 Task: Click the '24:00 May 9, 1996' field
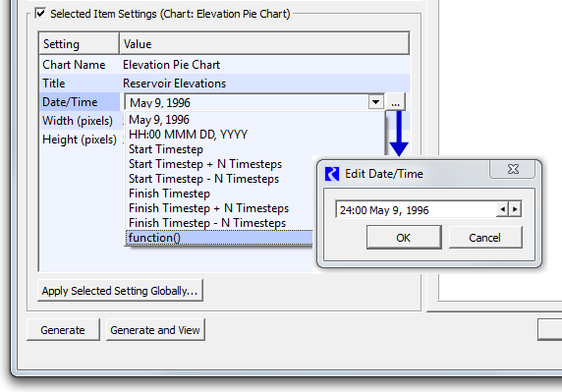point(416,209)
